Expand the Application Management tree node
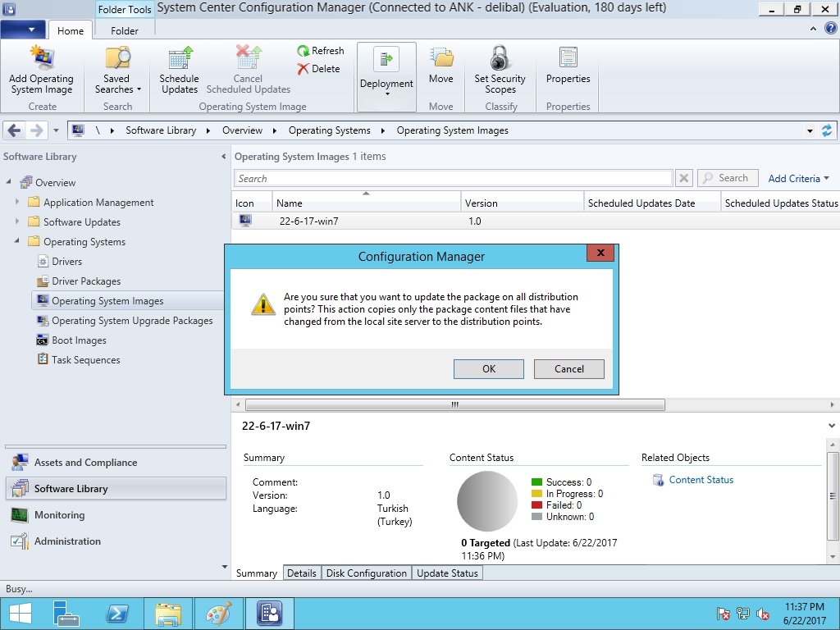 pyautogui.click(x=17, y=203)
